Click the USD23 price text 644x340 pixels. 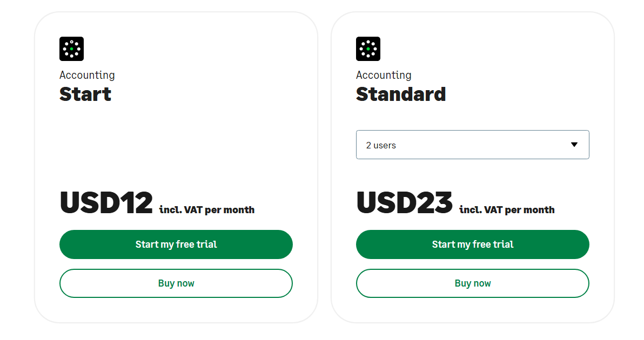(x=404, y=202)
